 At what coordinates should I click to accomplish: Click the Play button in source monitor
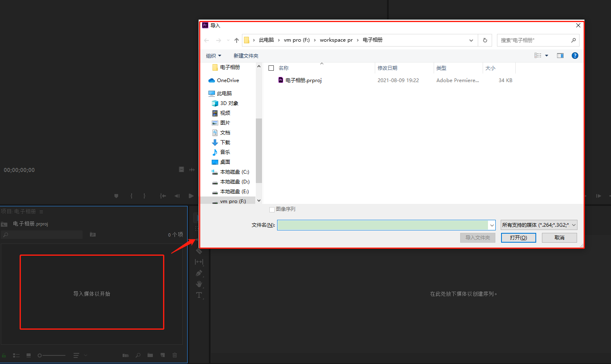(x=191, y=196)
